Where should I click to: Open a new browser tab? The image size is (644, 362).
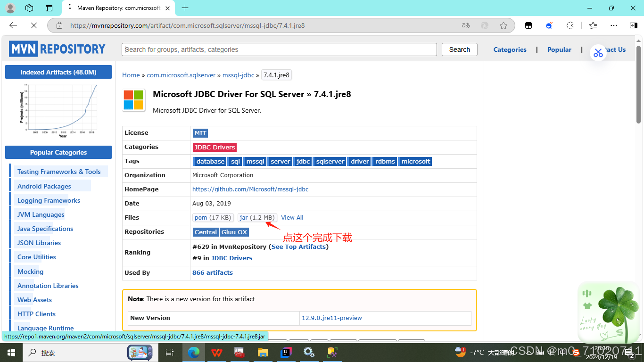[x=185, y=8]
